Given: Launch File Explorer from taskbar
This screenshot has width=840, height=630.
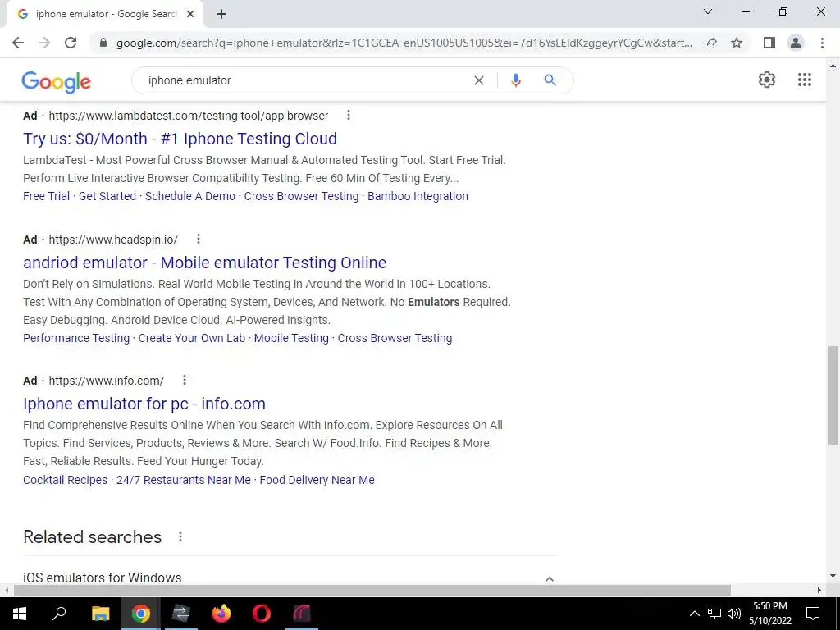Looking at the screenshot, I should pos(100,614).
